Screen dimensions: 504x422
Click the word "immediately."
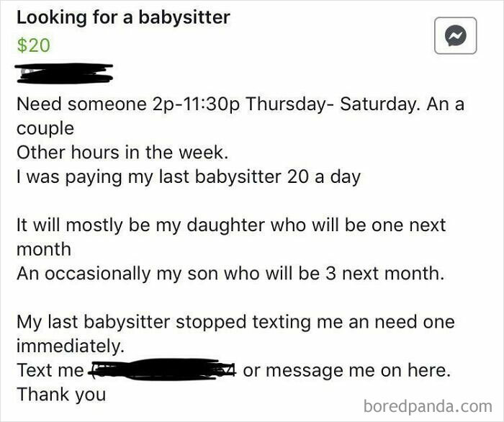[71, 346]
